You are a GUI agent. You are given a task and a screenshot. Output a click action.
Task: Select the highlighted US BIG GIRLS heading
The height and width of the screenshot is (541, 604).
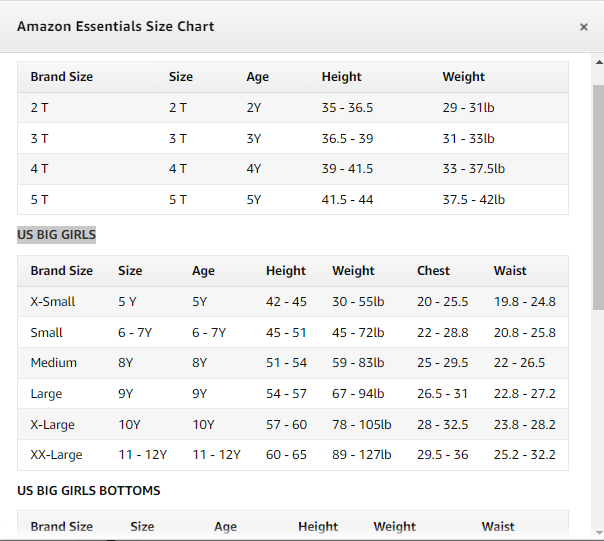pyautogui.click(x=56, y=235)
